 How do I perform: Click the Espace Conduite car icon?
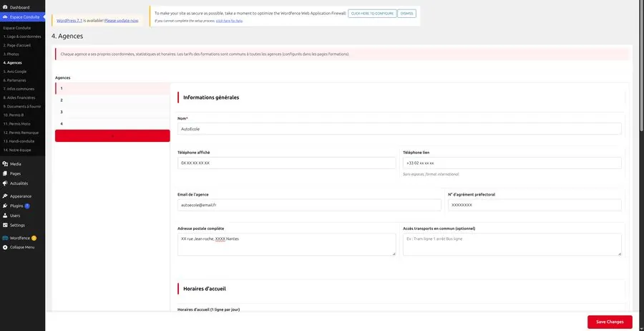[5, 17]
